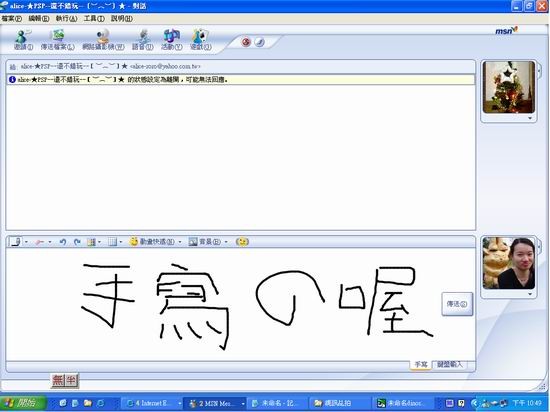The image size is (550, 412).
Task: Open the Games (遊戲) icon
Action: (201, 40)
